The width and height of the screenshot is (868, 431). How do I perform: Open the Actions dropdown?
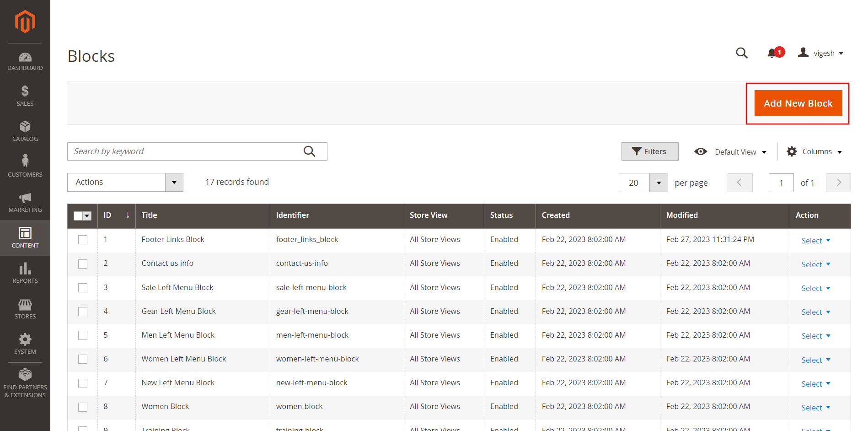coord(125,182)
